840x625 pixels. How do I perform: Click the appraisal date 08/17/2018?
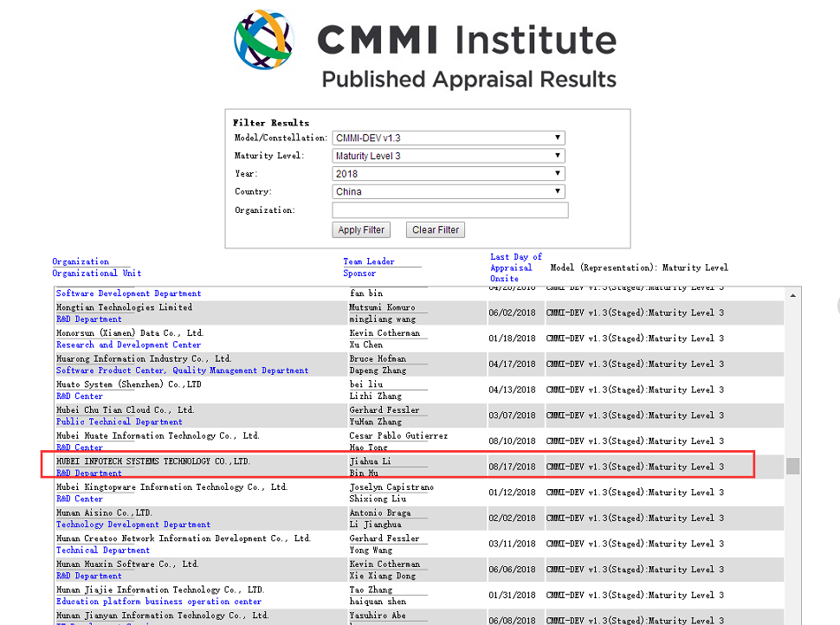coord(512,467)
